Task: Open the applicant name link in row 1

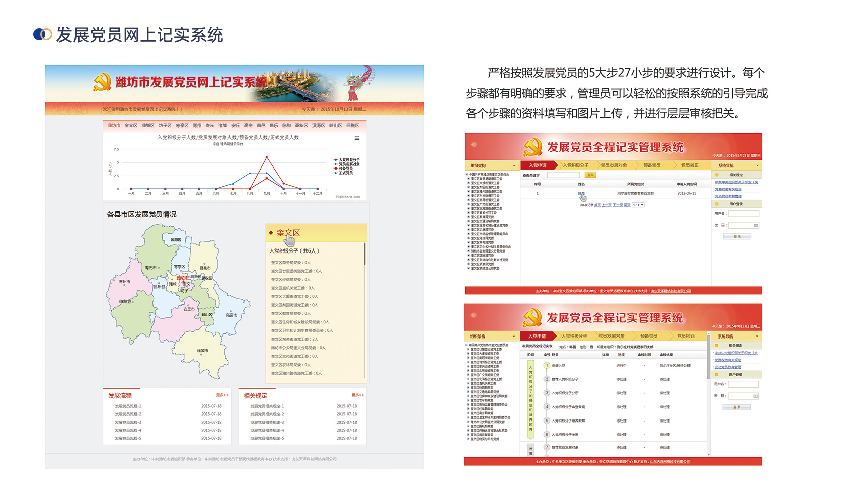Action: [581, 193]
